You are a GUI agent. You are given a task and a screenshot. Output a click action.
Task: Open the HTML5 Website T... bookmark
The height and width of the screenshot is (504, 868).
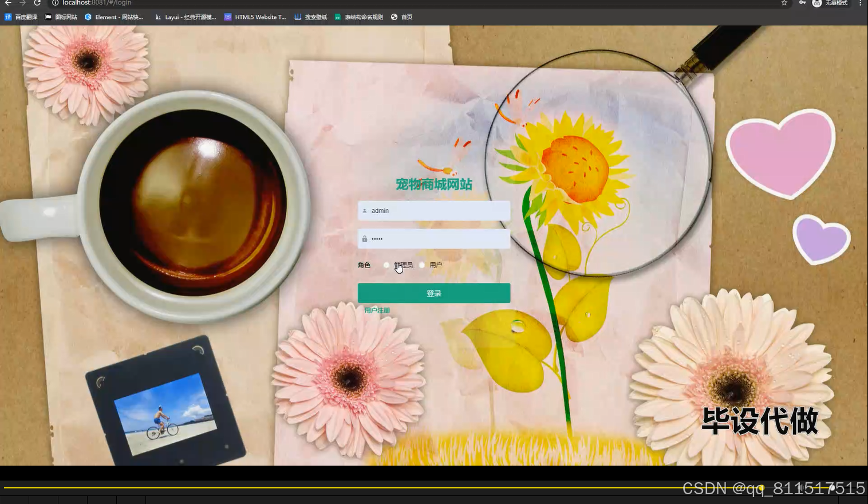point(255,17)
